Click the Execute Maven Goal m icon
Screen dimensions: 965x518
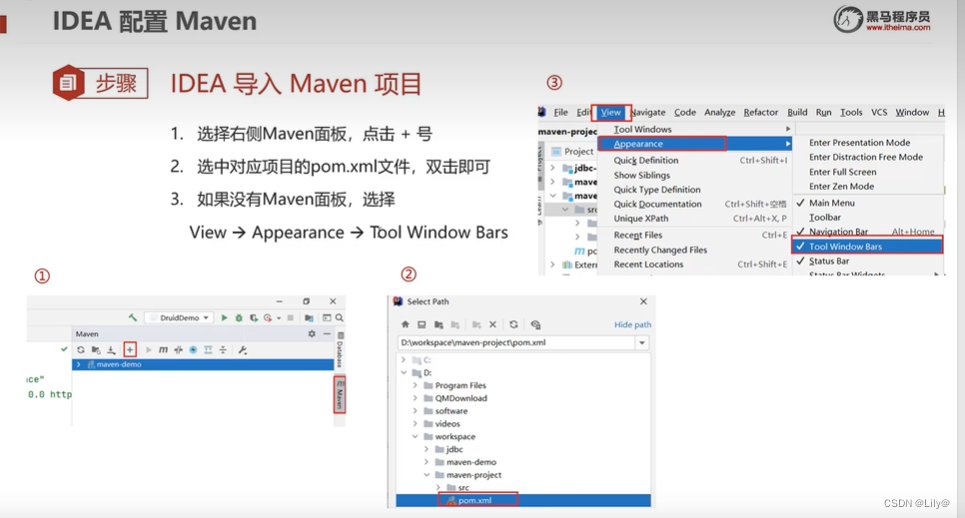163,349
